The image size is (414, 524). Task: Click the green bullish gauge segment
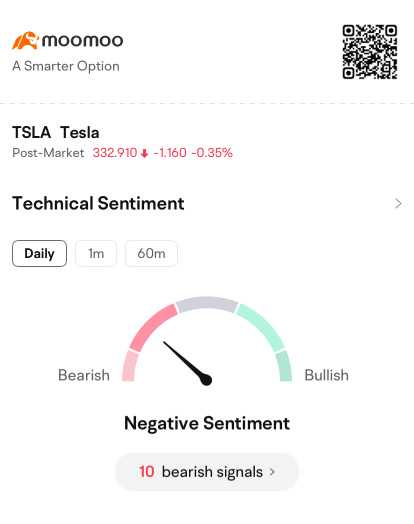tap(262, 328)
